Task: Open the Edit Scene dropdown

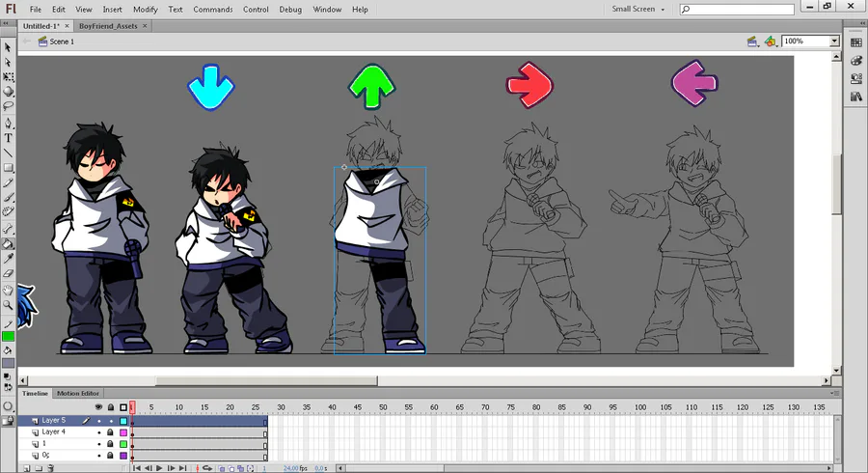Action: pyautogui.click(x=752, y=42)
